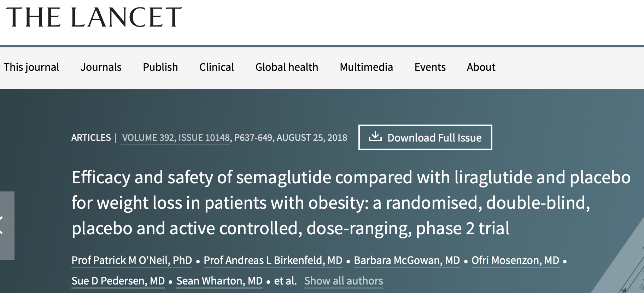Open the Publish menu
644x293 pixels.
click(x=160, y=67)
